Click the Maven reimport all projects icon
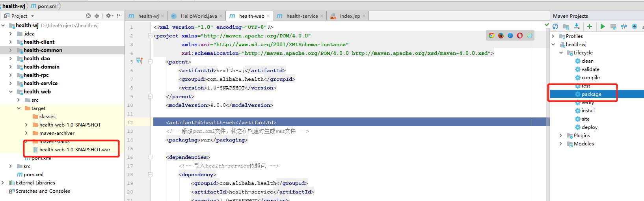The image size is (644, 201). (x=555, y=26)
